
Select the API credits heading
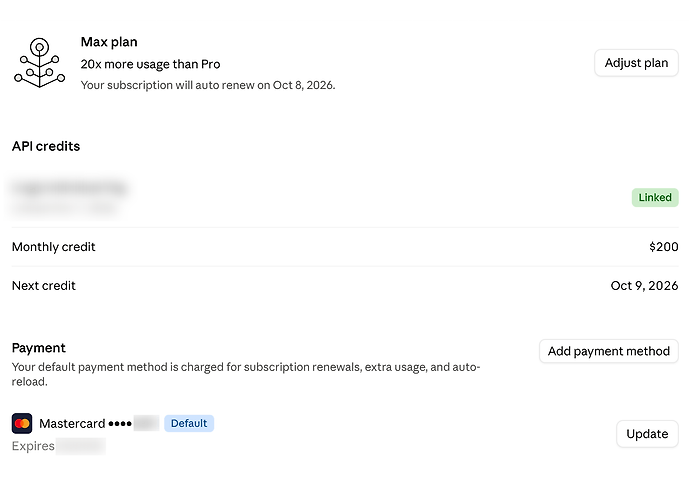click(46, 146)
